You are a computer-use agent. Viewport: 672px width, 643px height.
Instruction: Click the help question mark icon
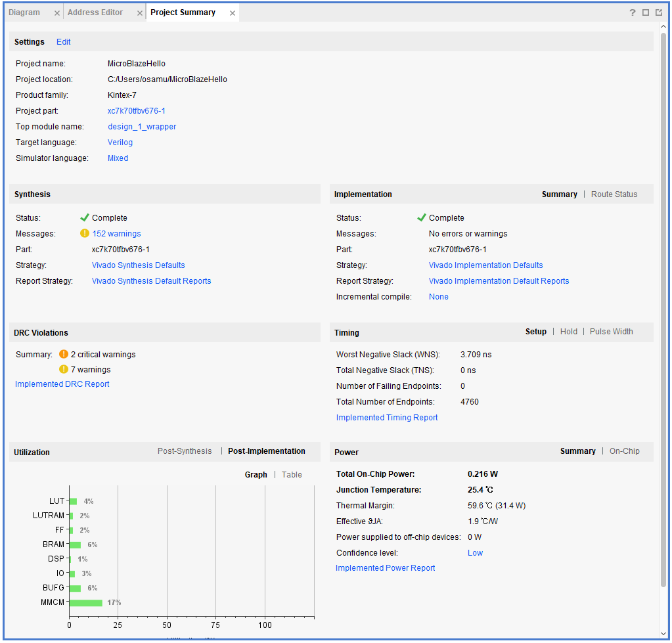click(x=633, y=12)
